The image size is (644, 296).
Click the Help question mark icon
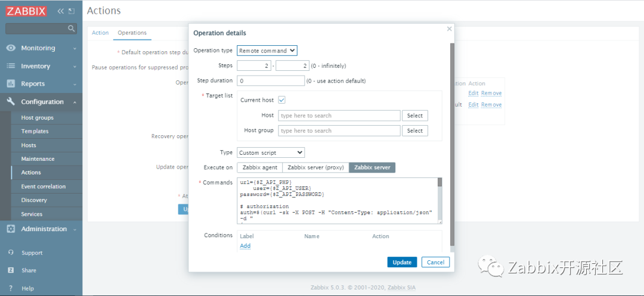click(x=11, y=288)
